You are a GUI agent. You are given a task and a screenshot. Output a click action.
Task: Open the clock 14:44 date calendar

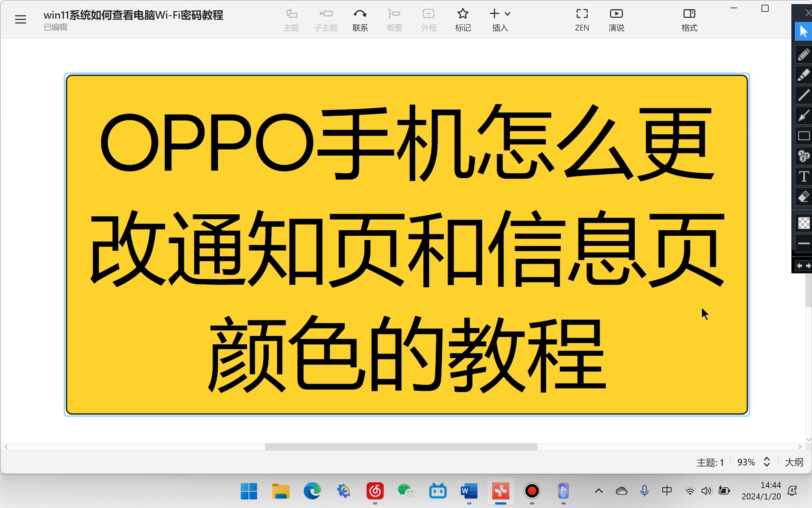761,491
